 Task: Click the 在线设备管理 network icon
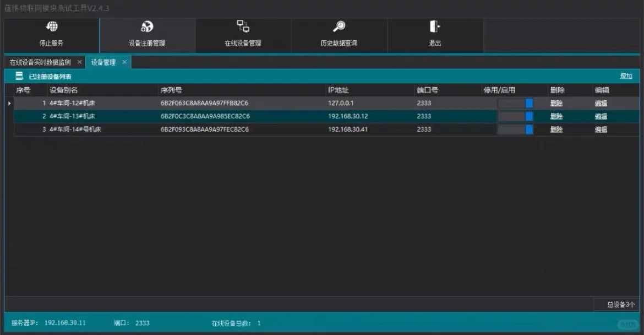[243, 26]
